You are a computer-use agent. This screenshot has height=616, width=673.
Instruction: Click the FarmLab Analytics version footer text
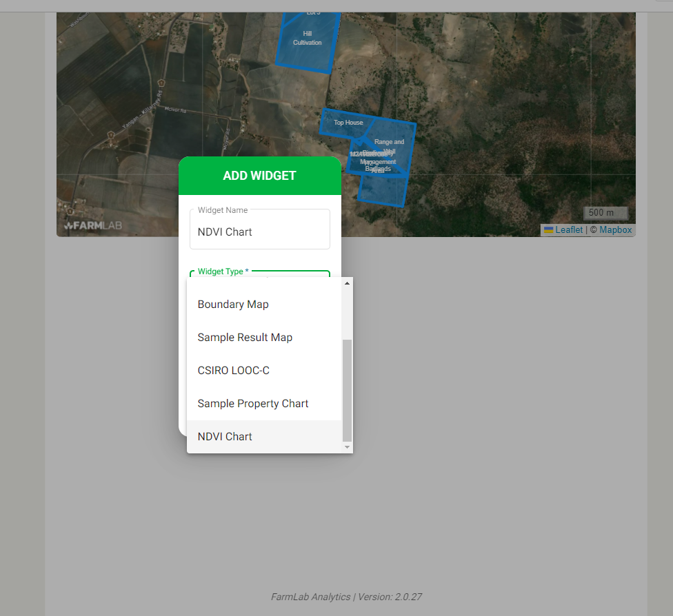(346, 597)
